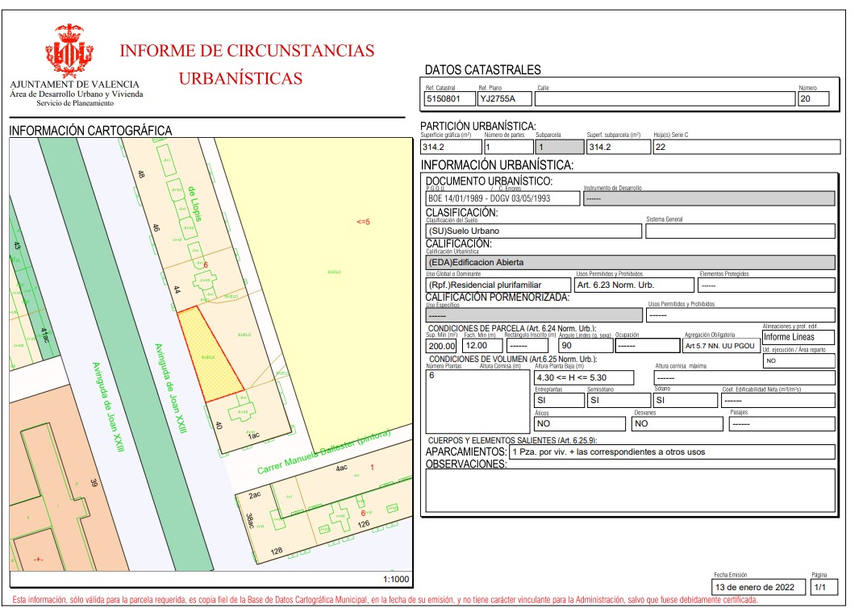Select the Ud. ejecución NO field

point(799,360)
